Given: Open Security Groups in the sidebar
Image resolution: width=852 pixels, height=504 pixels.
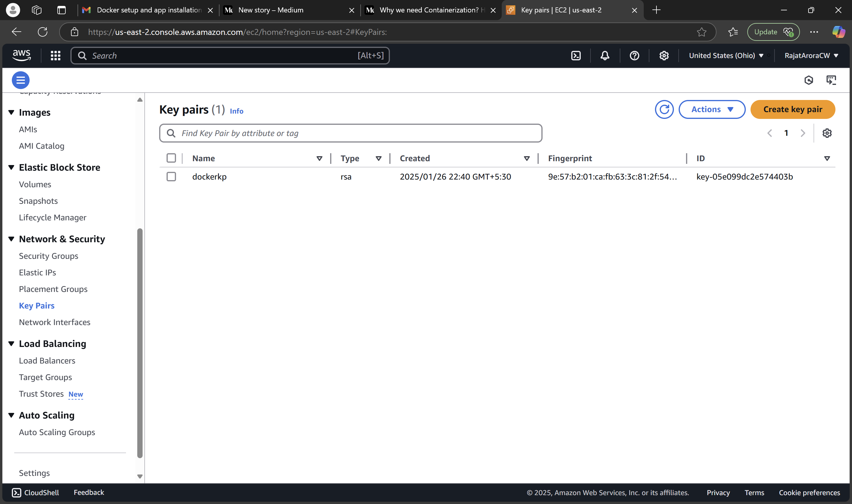Looking at the screenshot, I should pyautogui.click(x=49, y=256).
